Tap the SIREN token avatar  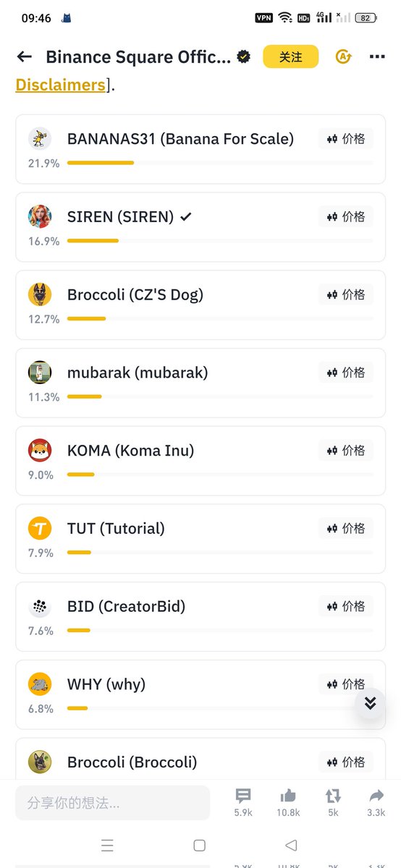tap(40, 216)
